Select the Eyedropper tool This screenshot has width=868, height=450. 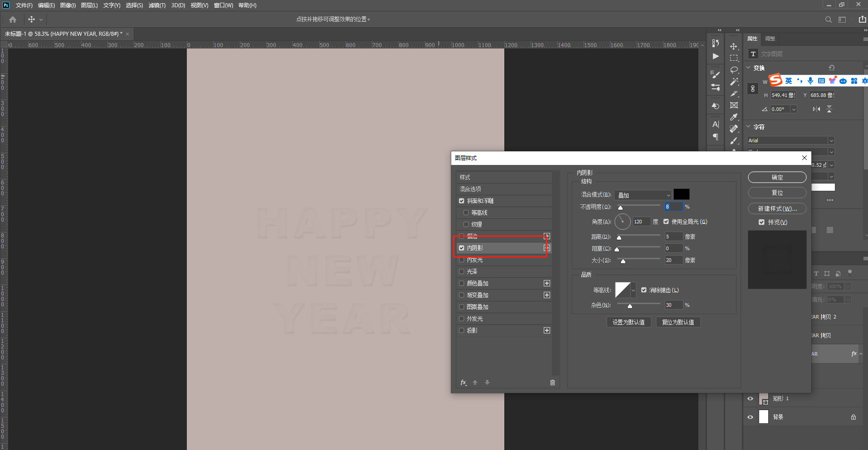coord(734,117)
